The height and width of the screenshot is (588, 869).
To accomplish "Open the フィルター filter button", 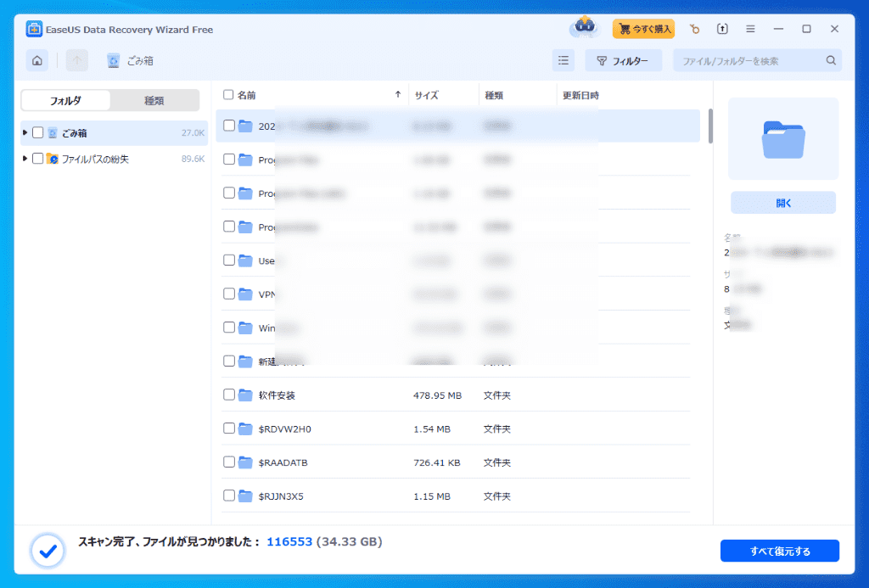I will tap(624, 60).
